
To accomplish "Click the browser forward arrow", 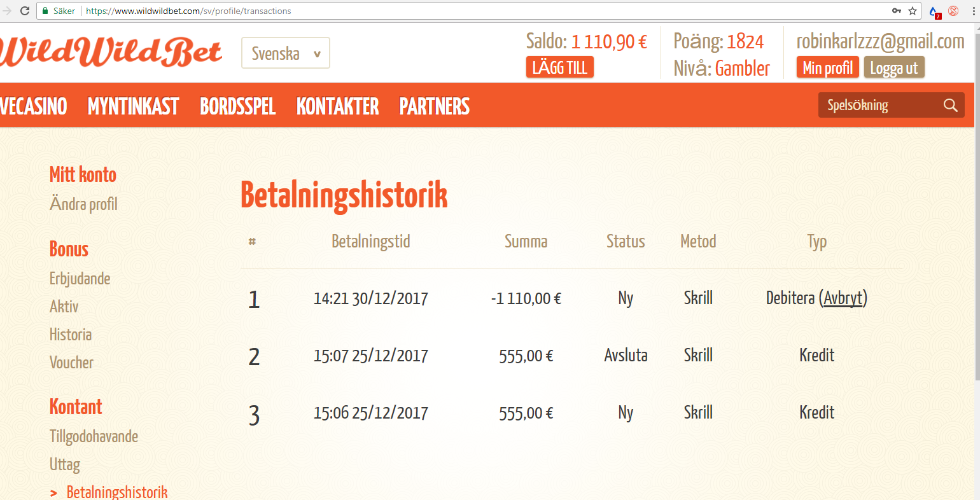I will (x=7, y=11).
